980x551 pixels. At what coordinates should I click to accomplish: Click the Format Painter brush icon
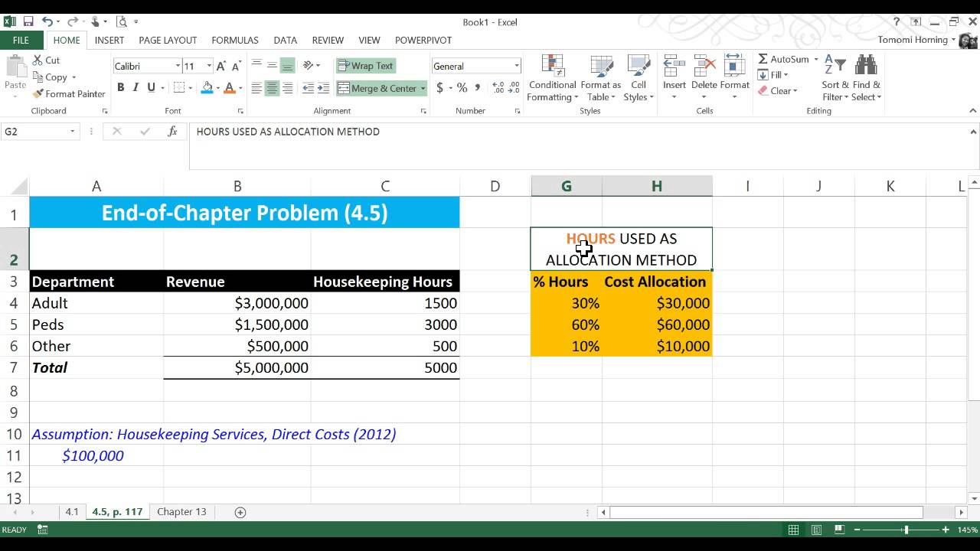click(x=38, y=94)
